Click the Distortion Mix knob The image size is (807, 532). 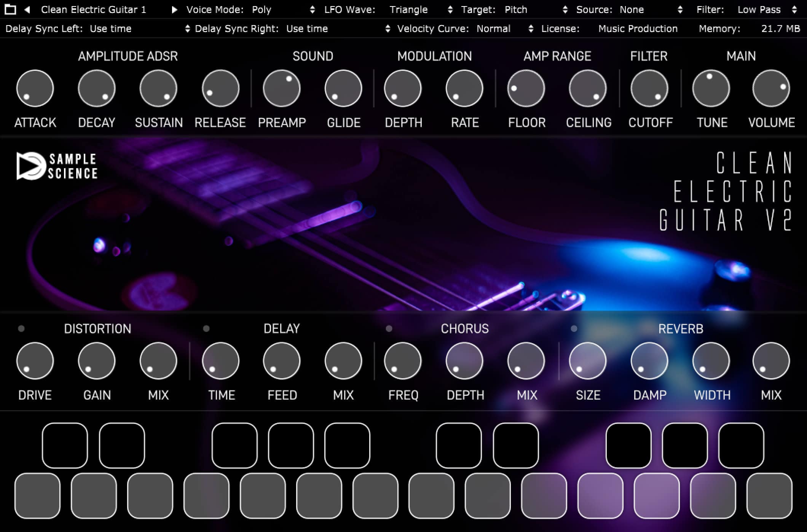[158, 361]
